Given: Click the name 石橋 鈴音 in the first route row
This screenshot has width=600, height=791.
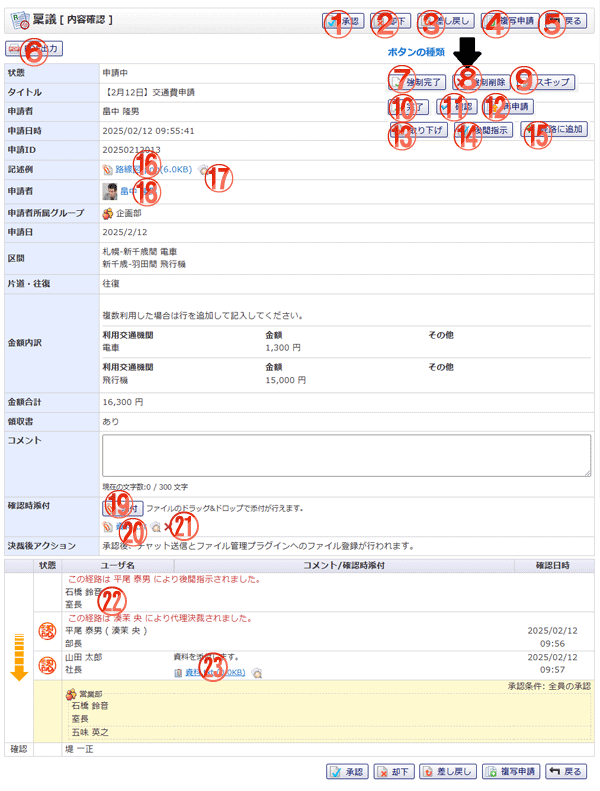Looking at the screenshot, I should tap(84, 592).
